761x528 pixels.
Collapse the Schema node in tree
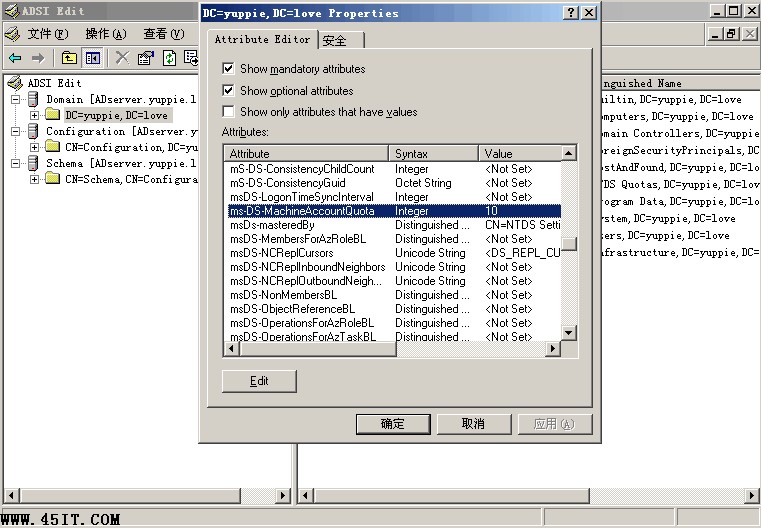pos(16,163)
